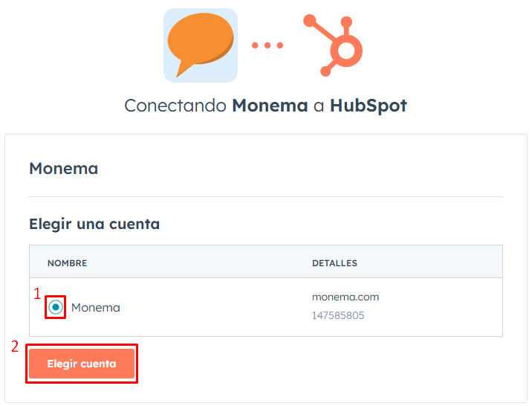
Task: Click the Elegir una cuenta heading
Action: [x=94, y=224]
